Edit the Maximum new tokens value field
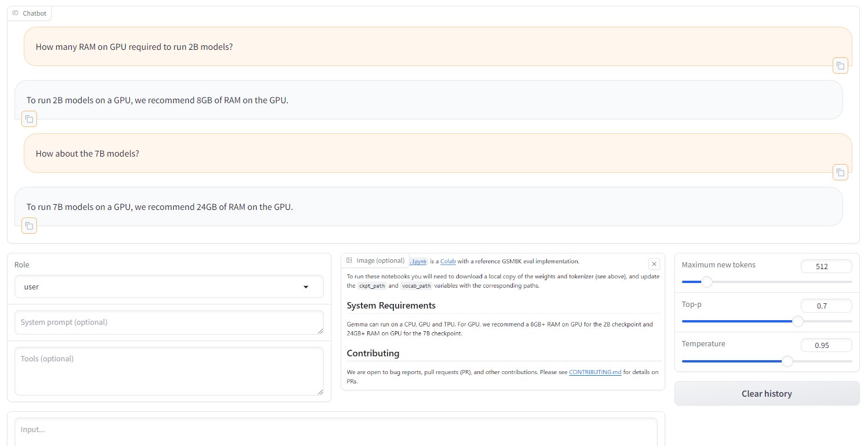This screenshot has height=446, width=868. [x=826, y=266]
